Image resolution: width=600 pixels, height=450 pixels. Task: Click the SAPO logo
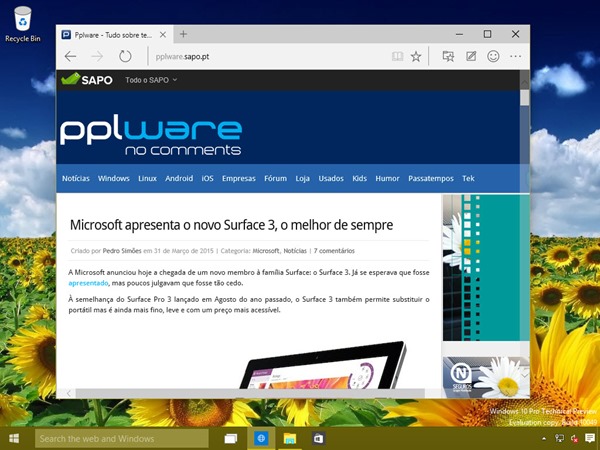(87, 79)
